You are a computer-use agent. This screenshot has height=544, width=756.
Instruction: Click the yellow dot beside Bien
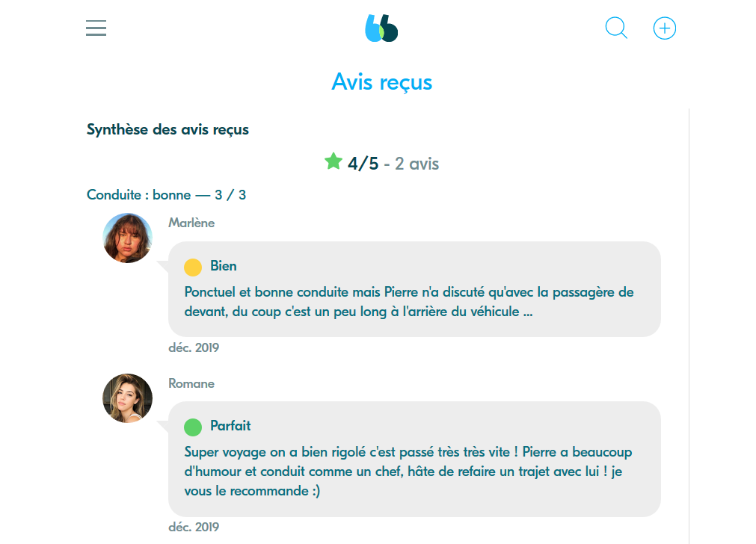(193, 267)
